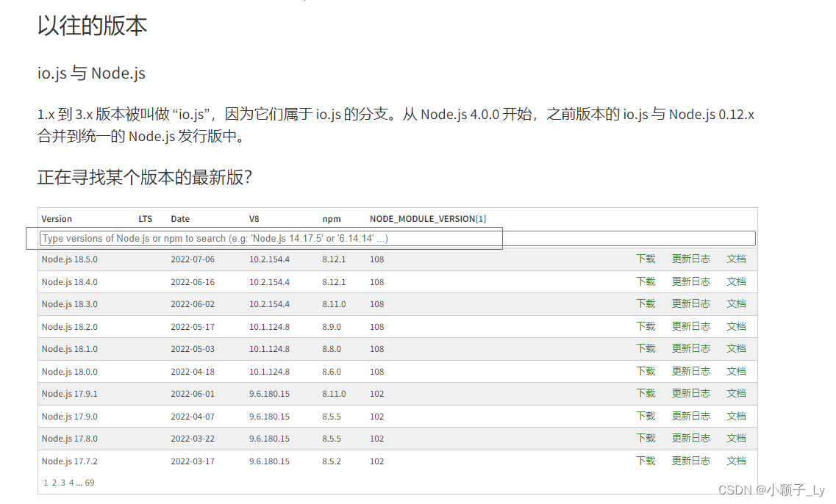The width and height of the screenshot is (836, 504).
Task: Download Node.js 18.1.0
Action: point(646,348)
